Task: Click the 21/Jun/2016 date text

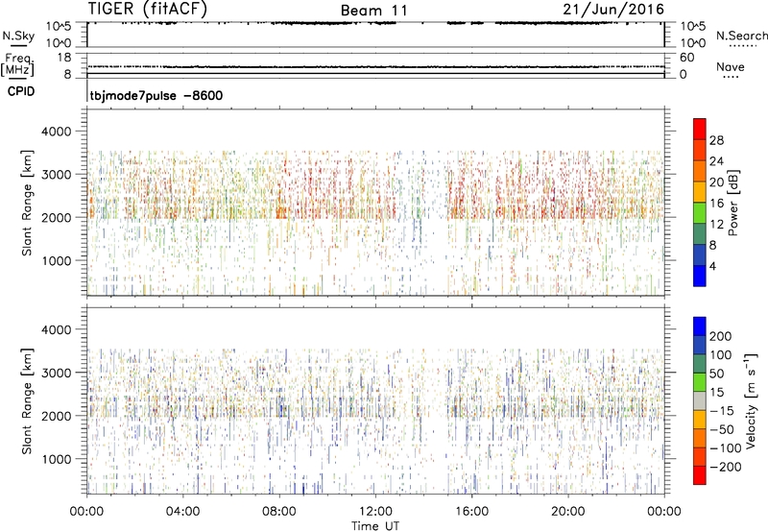Action: (x=613, y=9)
